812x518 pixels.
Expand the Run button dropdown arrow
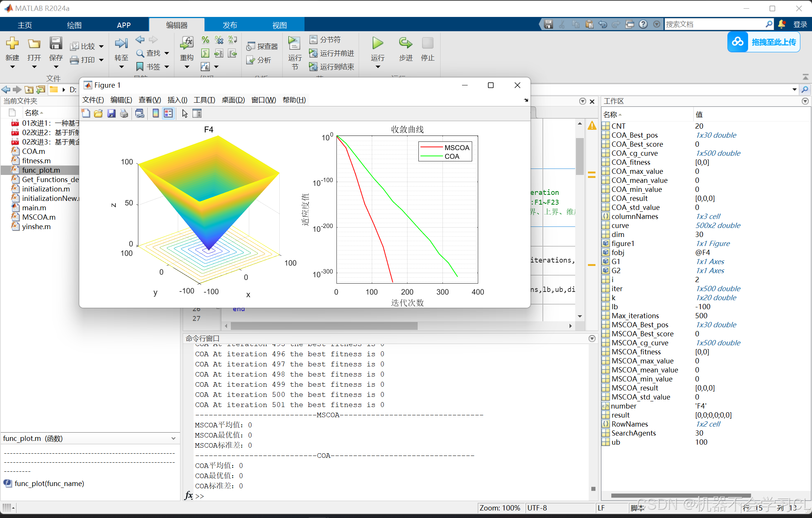click(378, 67)
